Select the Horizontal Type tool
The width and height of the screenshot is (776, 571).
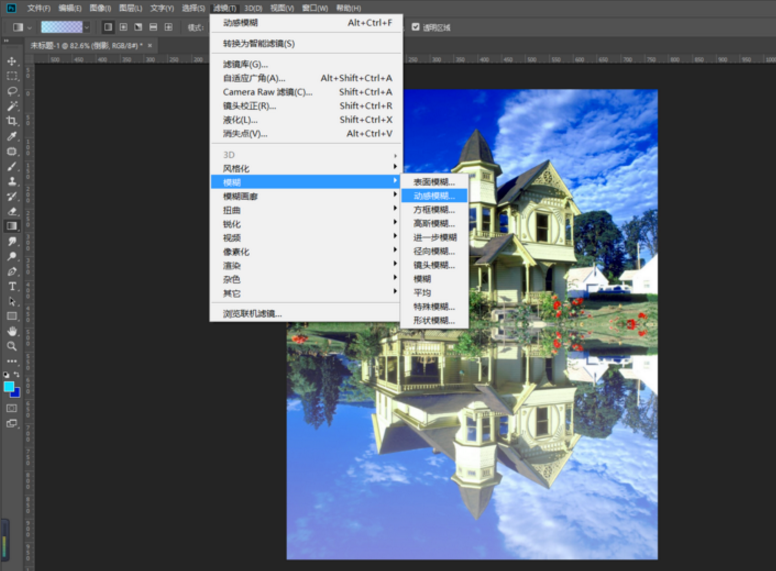(12, 286)
